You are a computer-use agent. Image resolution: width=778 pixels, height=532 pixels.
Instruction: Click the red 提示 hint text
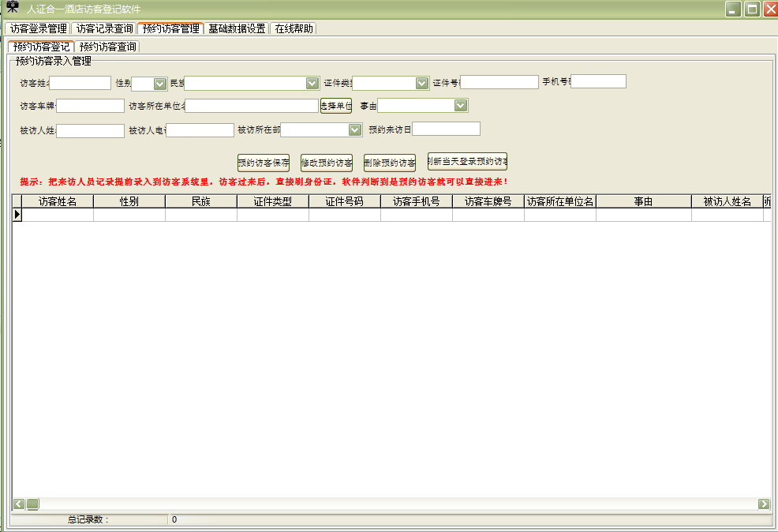(x=264, y=182)
